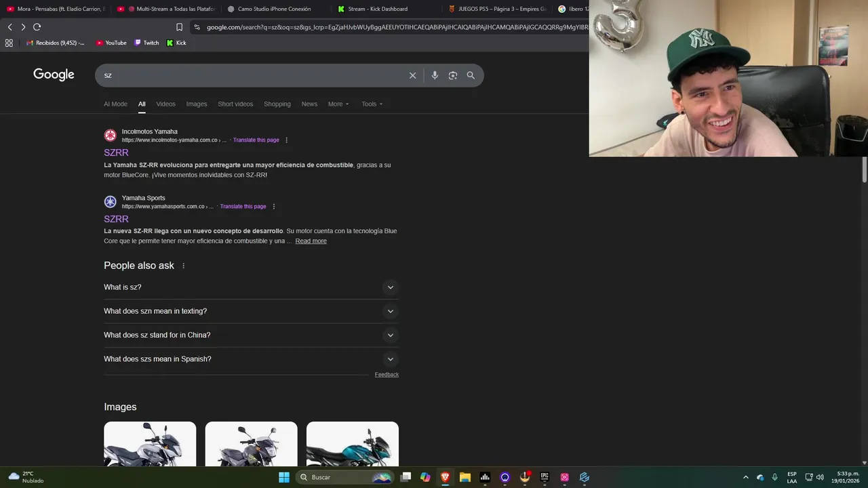Reload the Google search page
The width and height of the screenshot is (868, 488).
click(37, 27)
